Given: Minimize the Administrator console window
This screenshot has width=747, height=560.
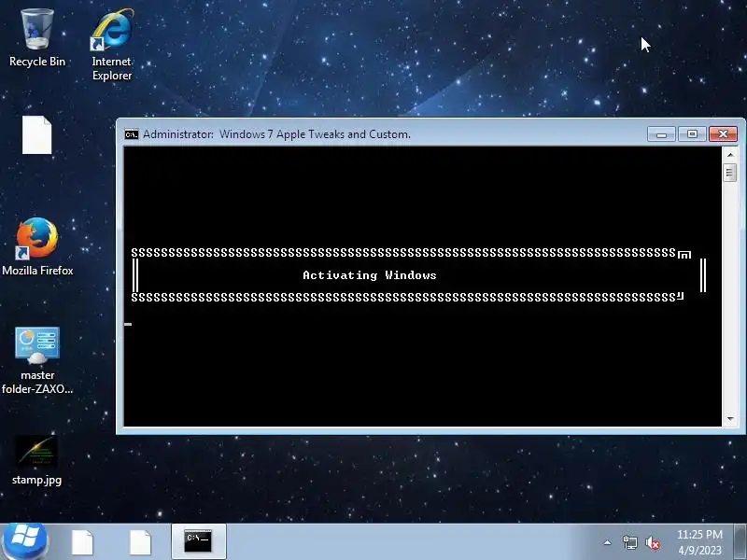Looking at the screenshot, I should (x=661, y=134).
